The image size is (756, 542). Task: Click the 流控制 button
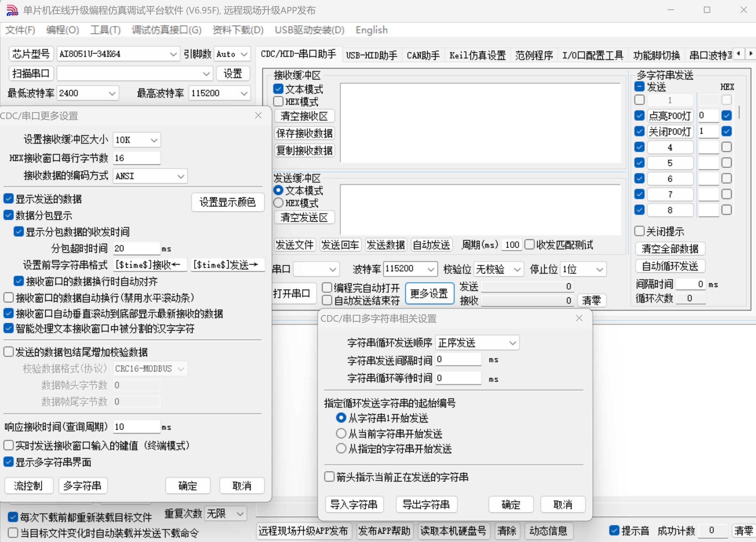point(29,486)
